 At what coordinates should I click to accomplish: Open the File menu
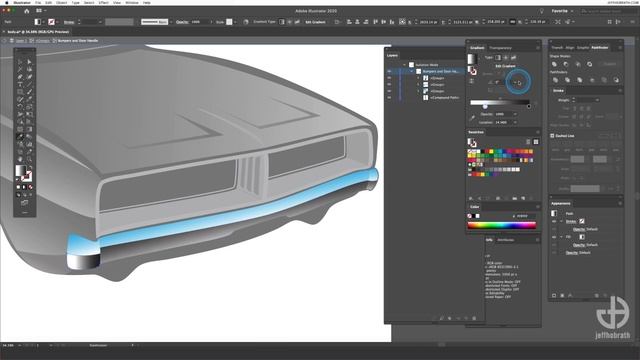38,2
